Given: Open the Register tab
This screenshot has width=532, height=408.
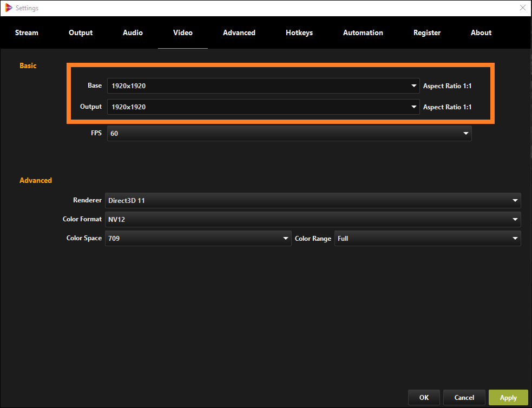Looking at the screenshot, I should 427,32.
